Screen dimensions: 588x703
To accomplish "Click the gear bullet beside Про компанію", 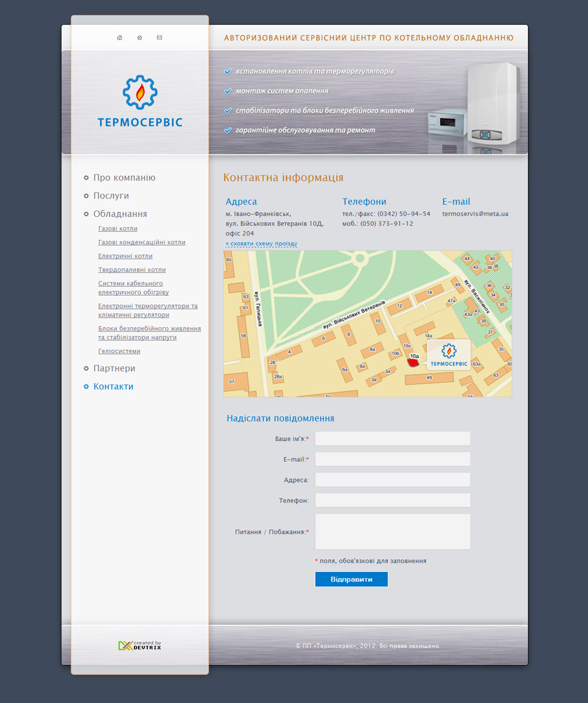I will 86,178.
